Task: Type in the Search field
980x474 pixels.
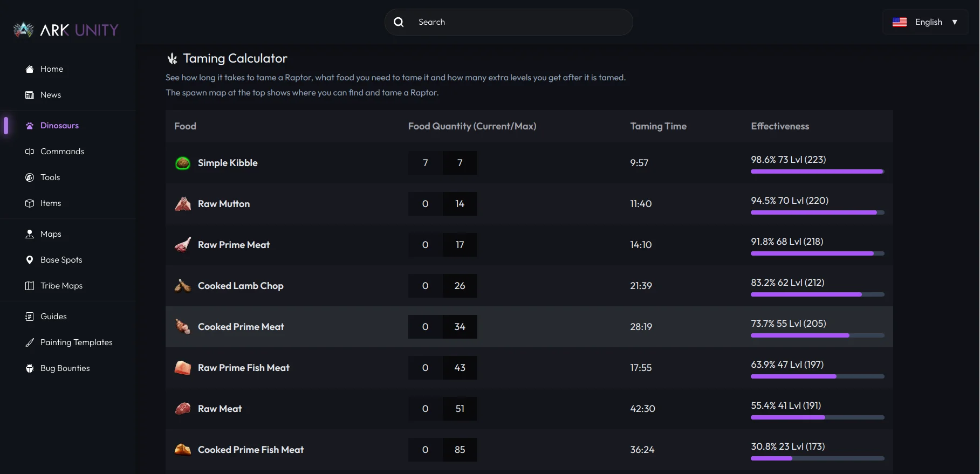Action: 518,22
